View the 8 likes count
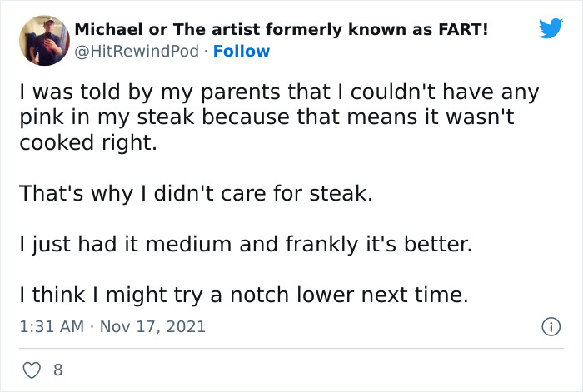The height and width of the screenshot is (392, 583). click(57, 369)
